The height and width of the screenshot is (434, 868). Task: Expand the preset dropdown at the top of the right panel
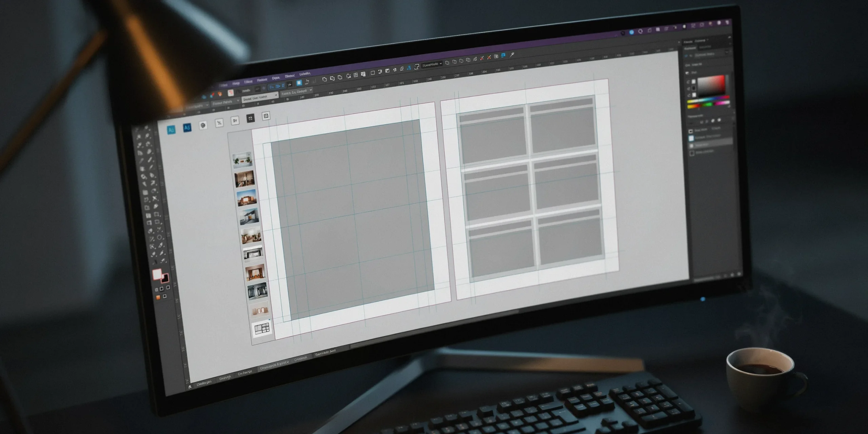[x=727, y=52]
